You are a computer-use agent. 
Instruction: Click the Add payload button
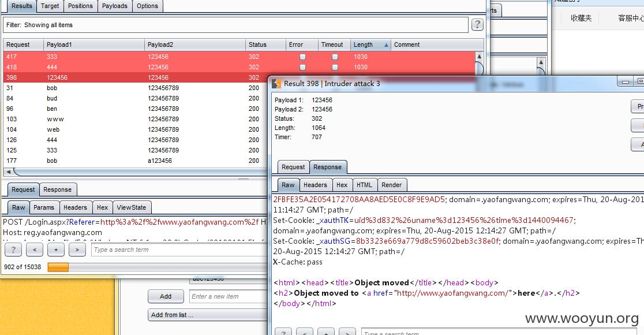[166, 296]
